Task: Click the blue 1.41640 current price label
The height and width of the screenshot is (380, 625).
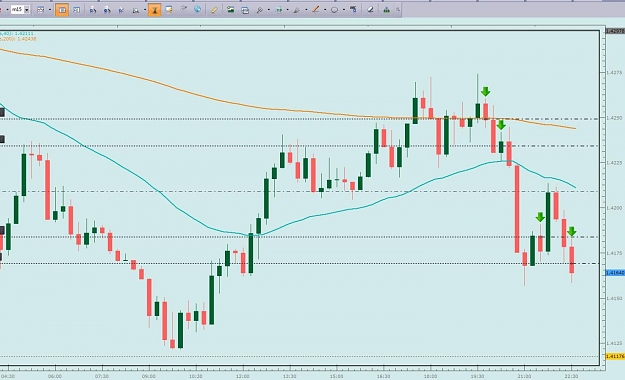Action: 615,273
